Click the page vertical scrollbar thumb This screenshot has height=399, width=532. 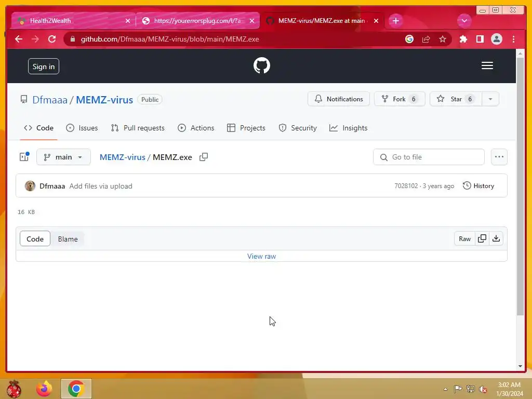(520, 186)
